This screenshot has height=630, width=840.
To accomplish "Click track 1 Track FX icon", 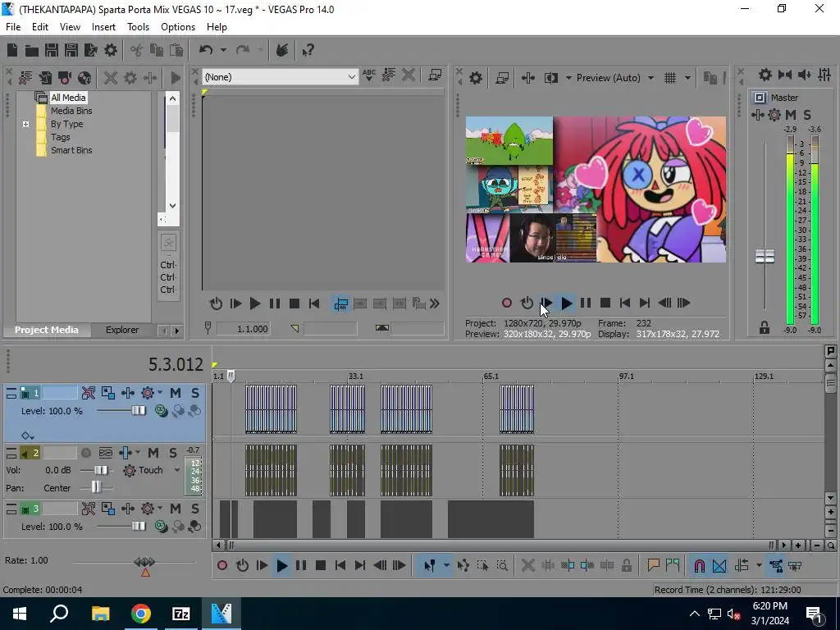I will (x=127, y=393).
